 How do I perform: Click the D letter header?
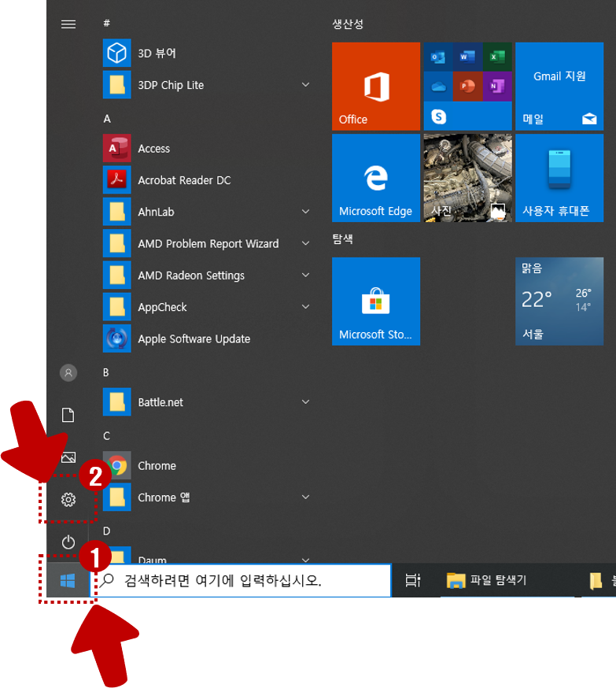[x=106, y=531]
